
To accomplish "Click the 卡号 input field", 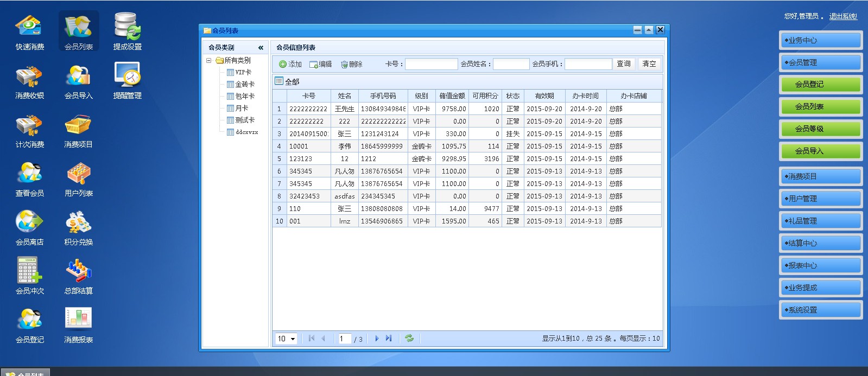I will pyautogui.click(x=431, y=64).
